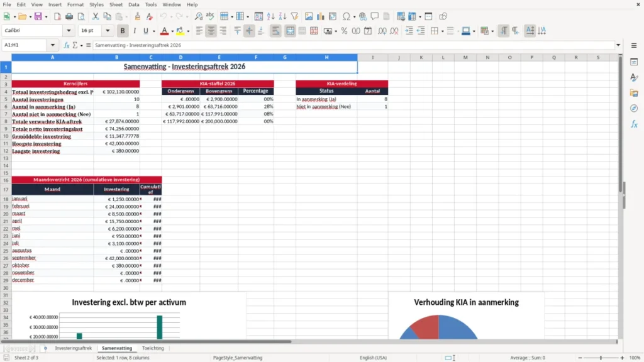Open sidebar Properties panel icon
This screenshot has width=644, height=362.
634,62
